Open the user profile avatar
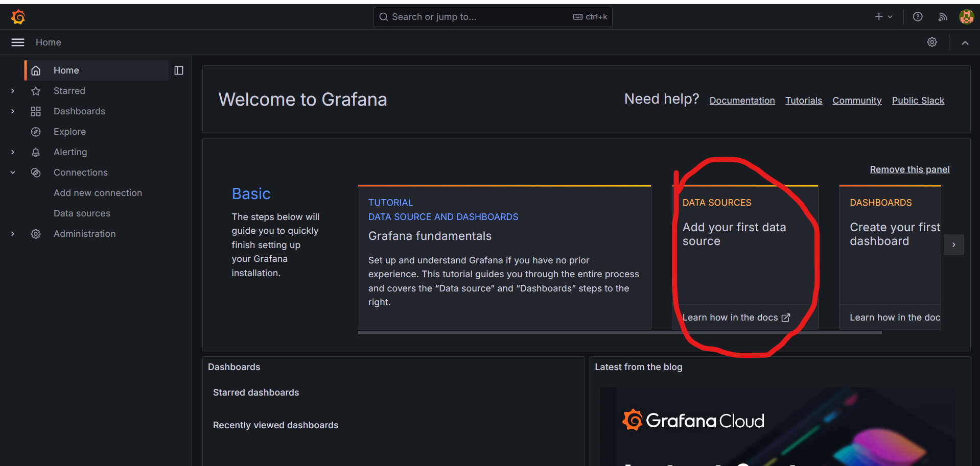Image resolution: width=980 pixels, height=466 pixels. tap(966, 17)
